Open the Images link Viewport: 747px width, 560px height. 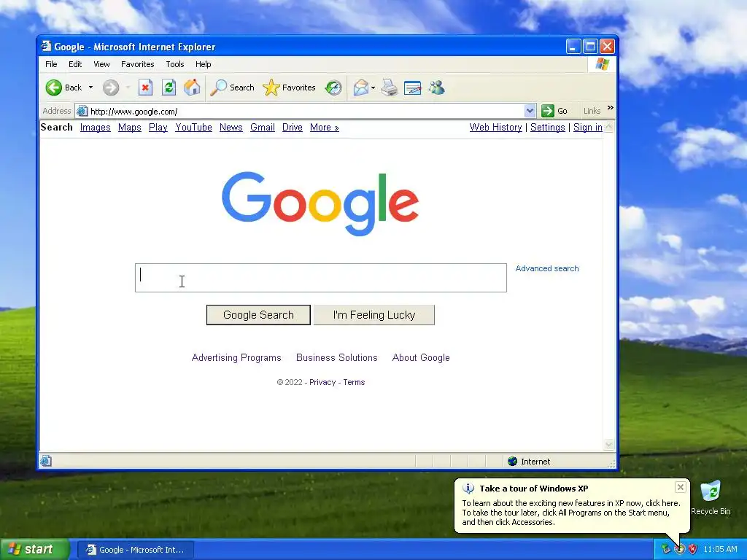tap(96, 128)
